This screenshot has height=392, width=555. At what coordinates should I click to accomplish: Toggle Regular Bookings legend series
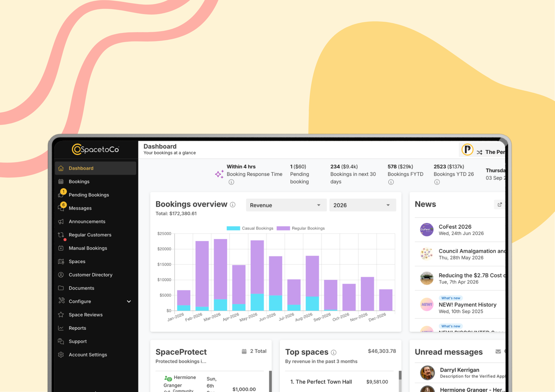(300, 228)
